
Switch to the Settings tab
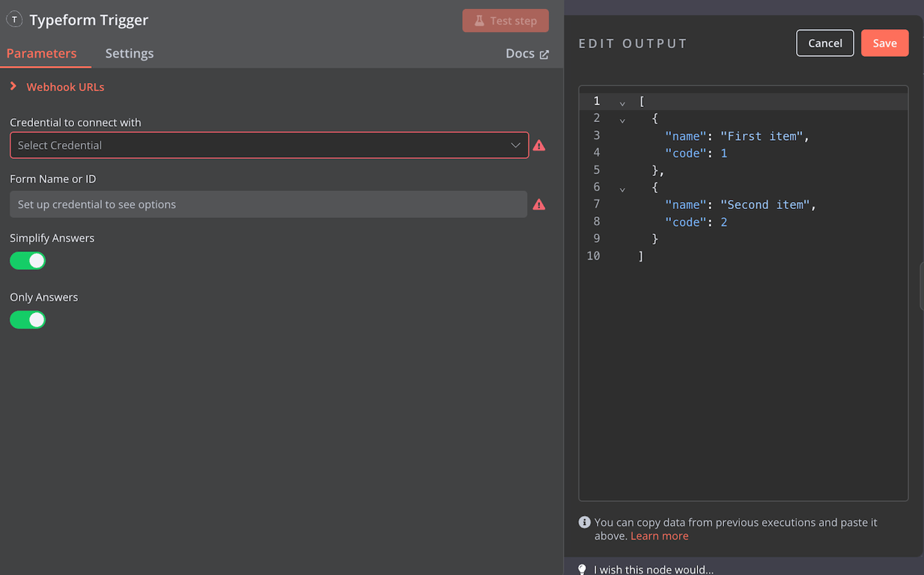click(130, 53)
